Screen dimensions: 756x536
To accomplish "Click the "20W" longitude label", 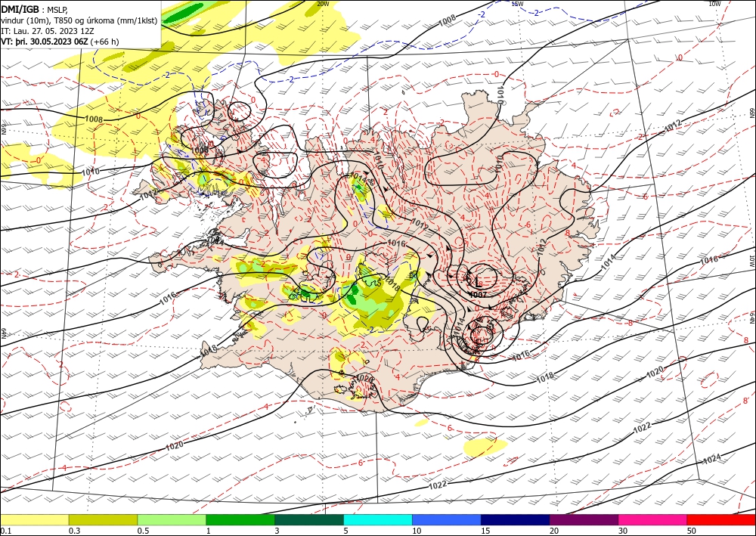I will [x=323, y=4].
